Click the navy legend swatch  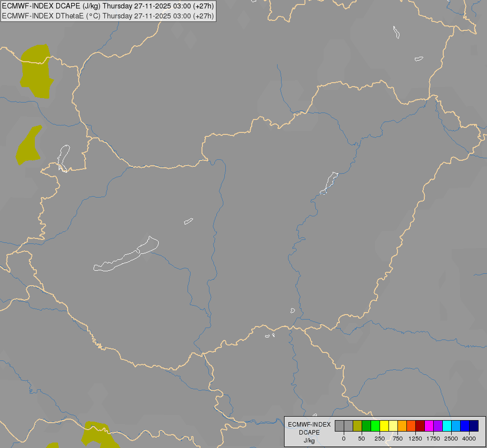[474, 426]
